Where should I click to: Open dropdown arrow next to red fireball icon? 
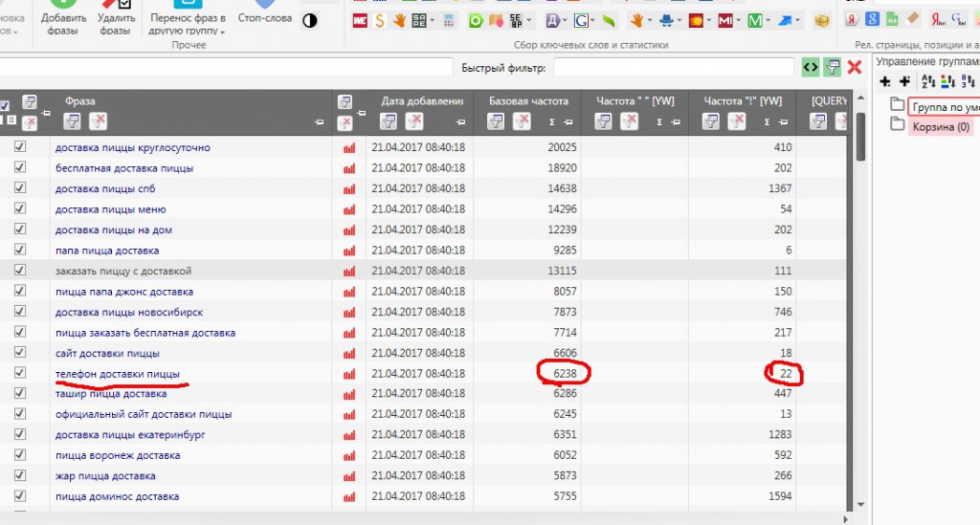(709, 21)
